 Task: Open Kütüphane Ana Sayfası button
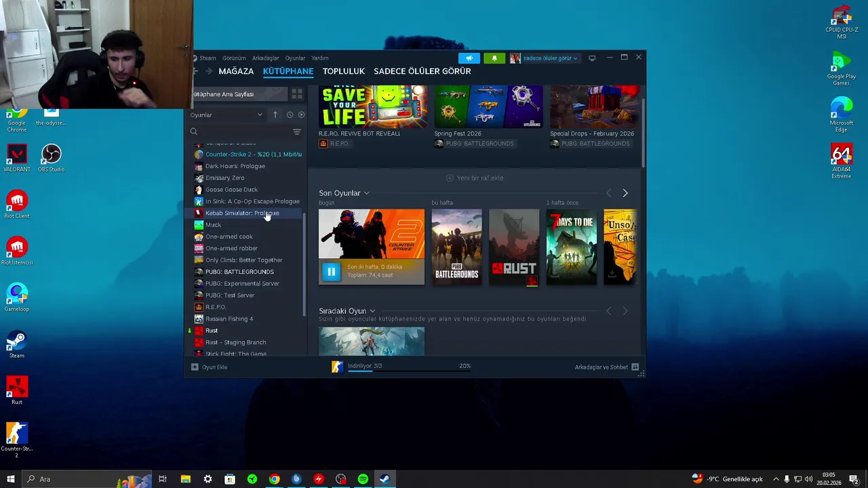pos(239,94)
